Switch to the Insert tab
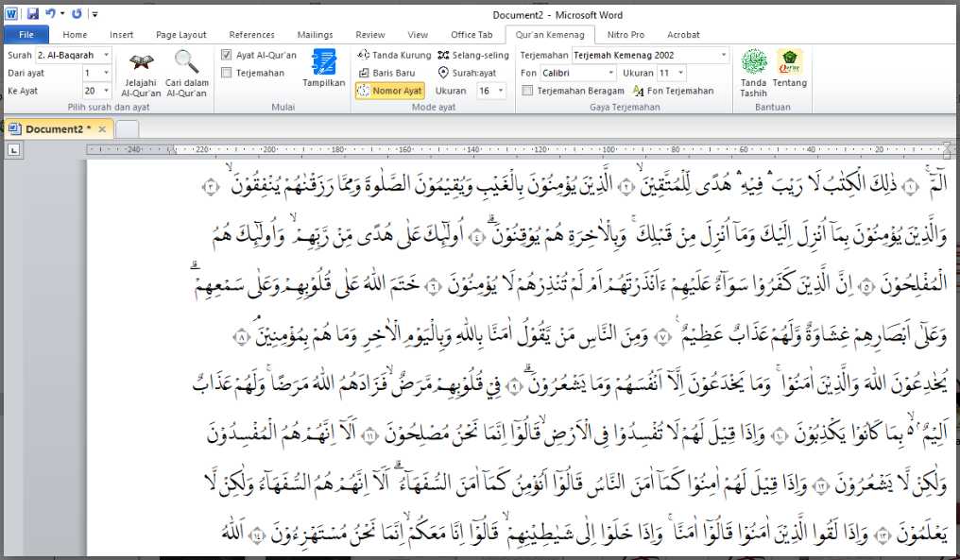 pyautogui.click(x=121, y=35)
